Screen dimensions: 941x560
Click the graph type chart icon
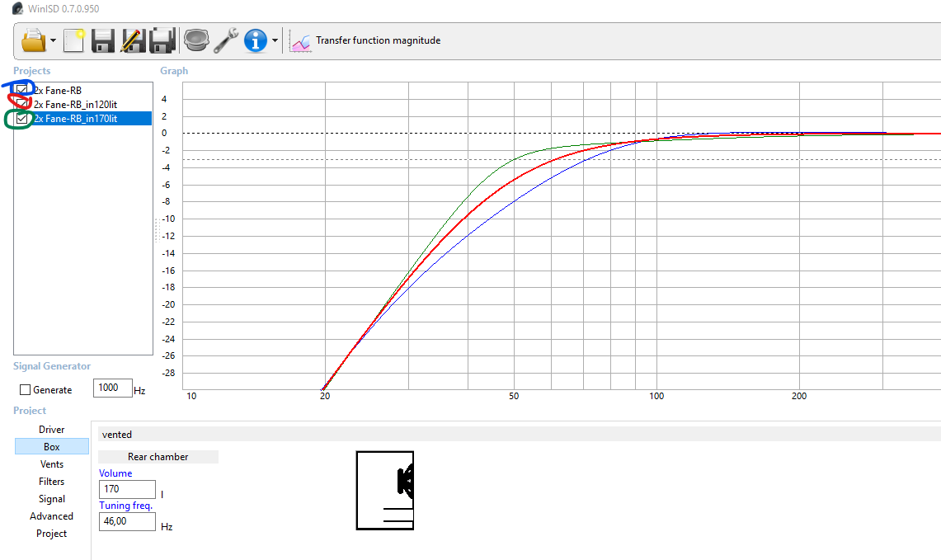coord(301,41)
